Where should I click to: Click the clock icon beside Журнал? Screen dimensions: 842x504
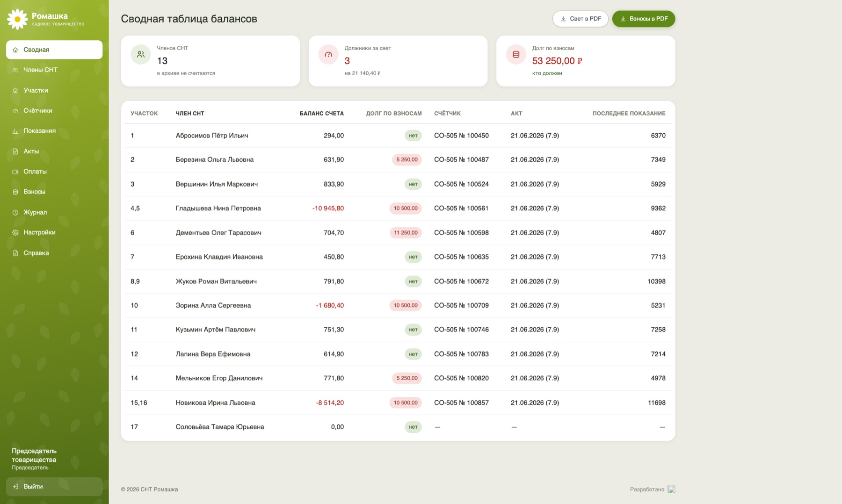15,212
